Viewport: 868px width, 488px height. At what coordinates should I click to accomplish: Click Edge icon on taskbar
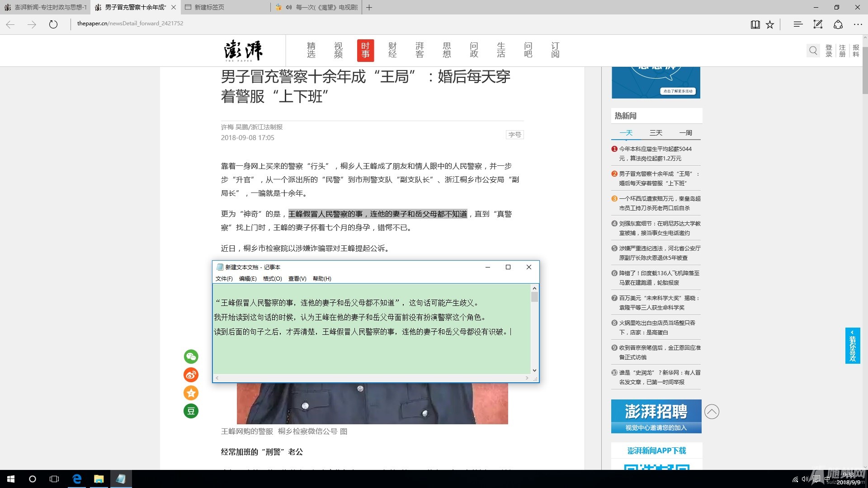tap(77, 479)
